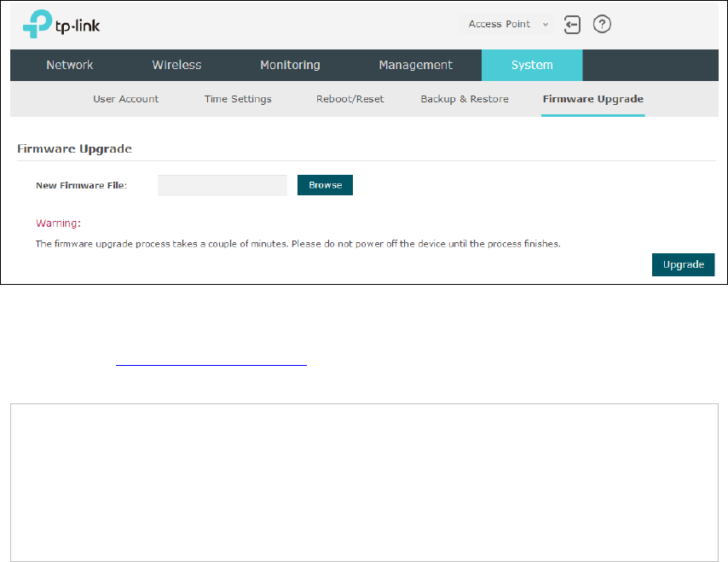Click the Upgrade button
This screenshot has height=562, width=728.
point(684,264)
